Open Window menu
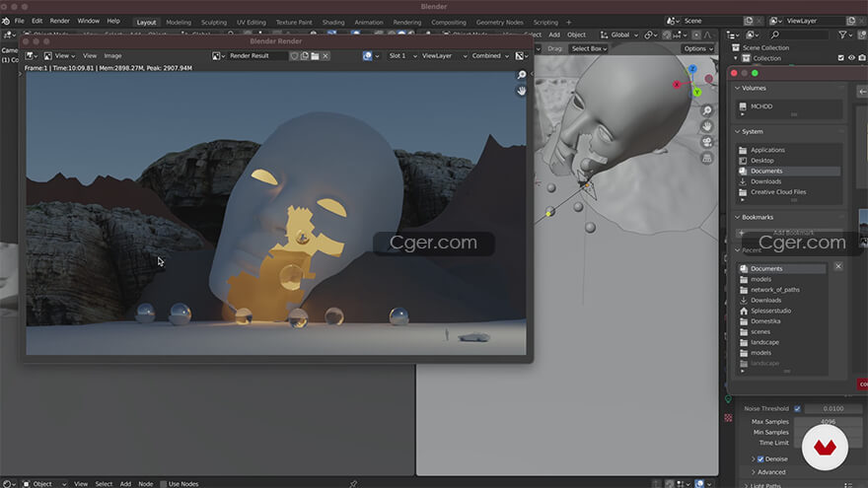Screen dimensions: 868x488 89,21
